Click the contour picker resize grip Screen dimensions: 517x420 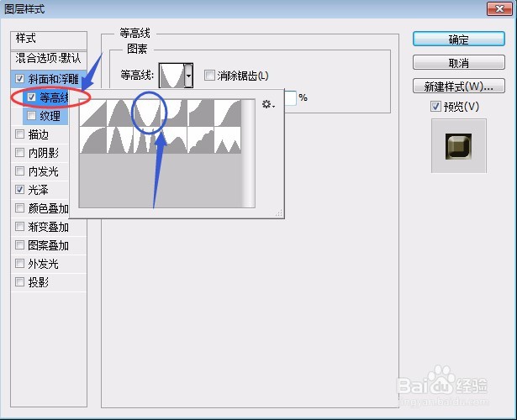[x=279, y=213]
